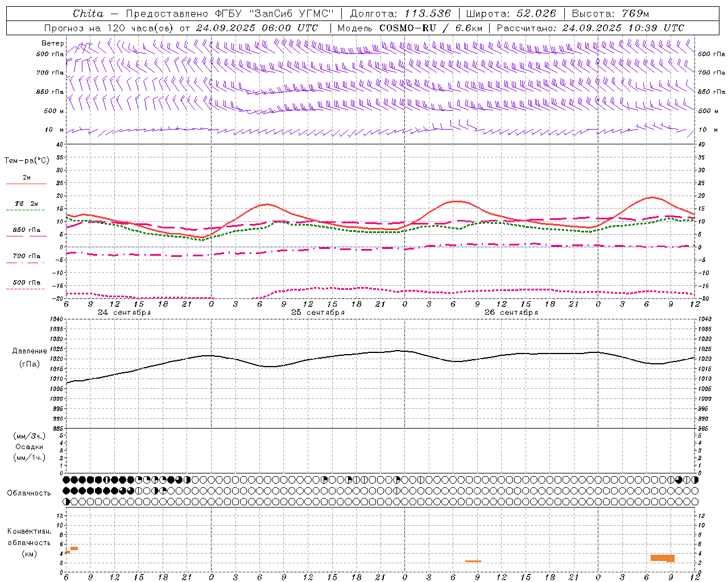Image resolution: width=728 pixels, height=582 pixels.
Task: Click the "Ветер" wind panel label
Action: pyautogui.click(x=53, y=43)
